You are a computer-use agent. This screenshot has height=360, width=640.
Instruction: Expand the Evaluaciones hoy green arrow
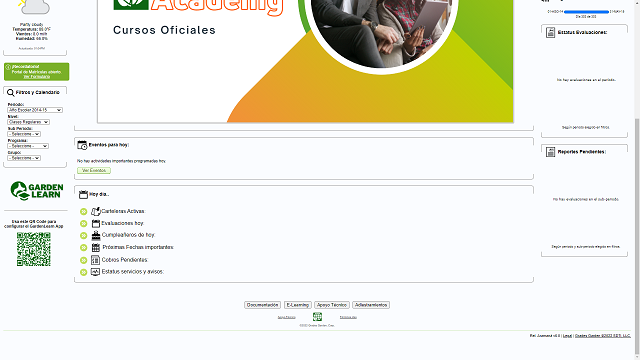pyautogui.click(x=84, y=224)
